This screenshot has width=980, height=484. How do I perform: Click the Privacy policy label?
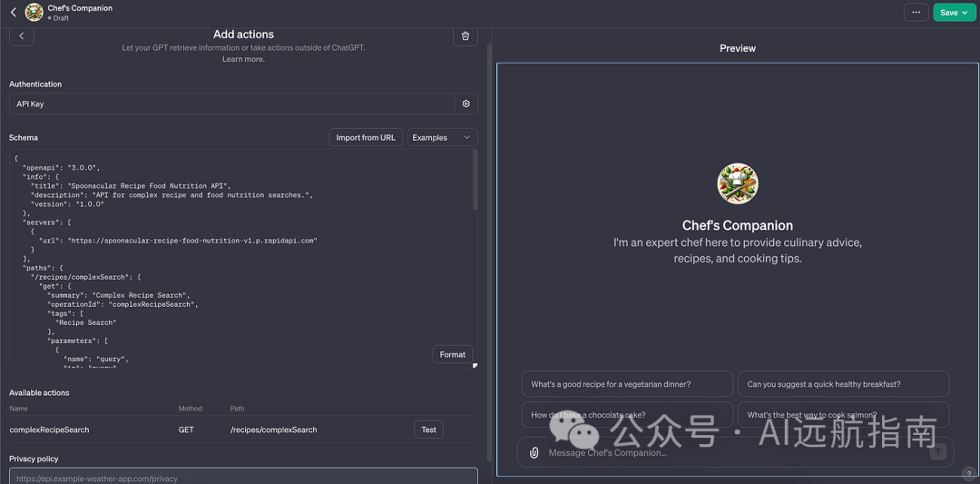[34, 459]
